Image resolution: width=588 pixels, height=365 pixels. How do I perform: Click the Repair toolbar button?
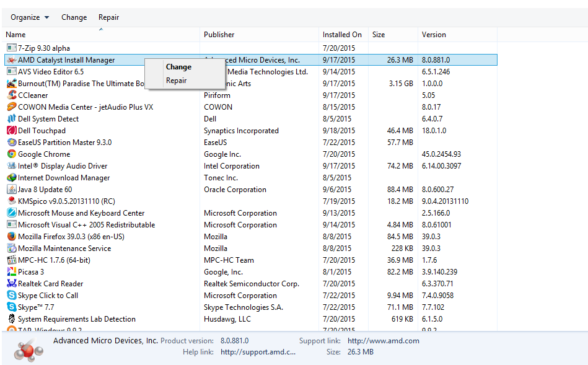tap(109, 17)
